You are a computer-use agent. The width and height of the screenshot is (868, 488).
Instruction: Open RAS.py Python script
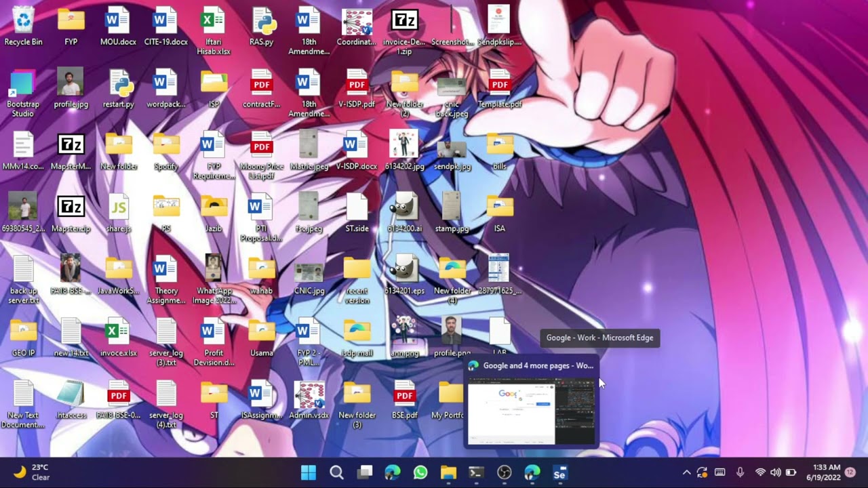[x=262, y=27]
